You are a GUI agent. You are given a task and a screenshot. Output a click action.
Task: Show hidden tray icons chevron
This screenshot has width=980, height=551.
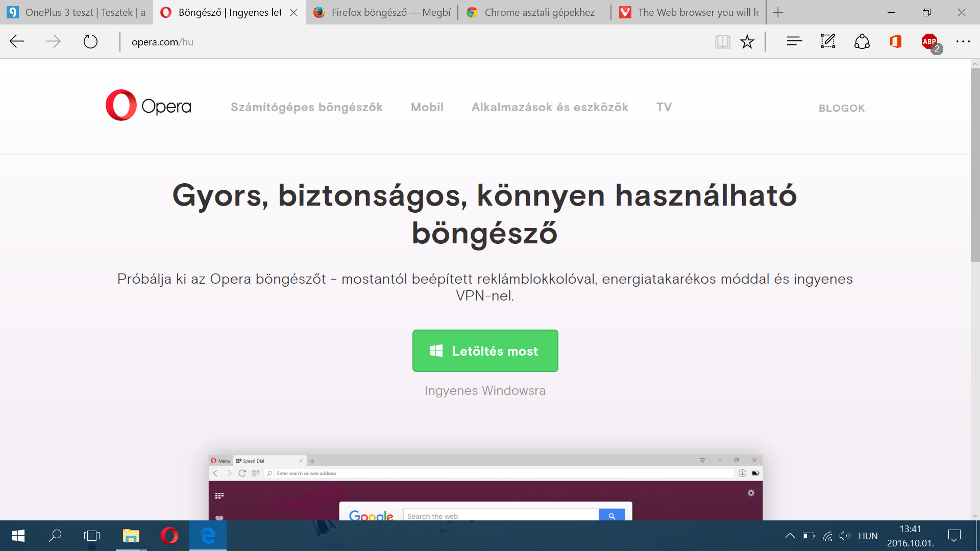click(x=790, y=536)
